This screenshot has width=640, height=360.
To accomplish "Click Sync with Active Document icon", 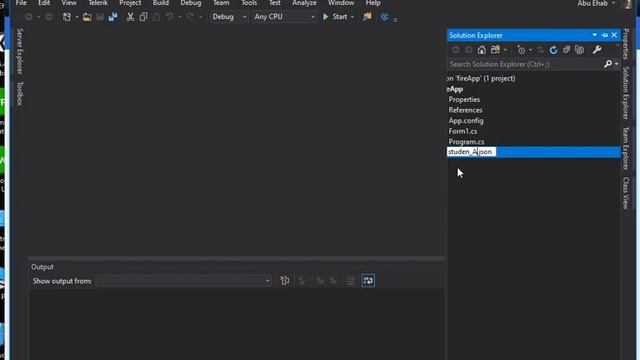I will (x=540, y=50).
